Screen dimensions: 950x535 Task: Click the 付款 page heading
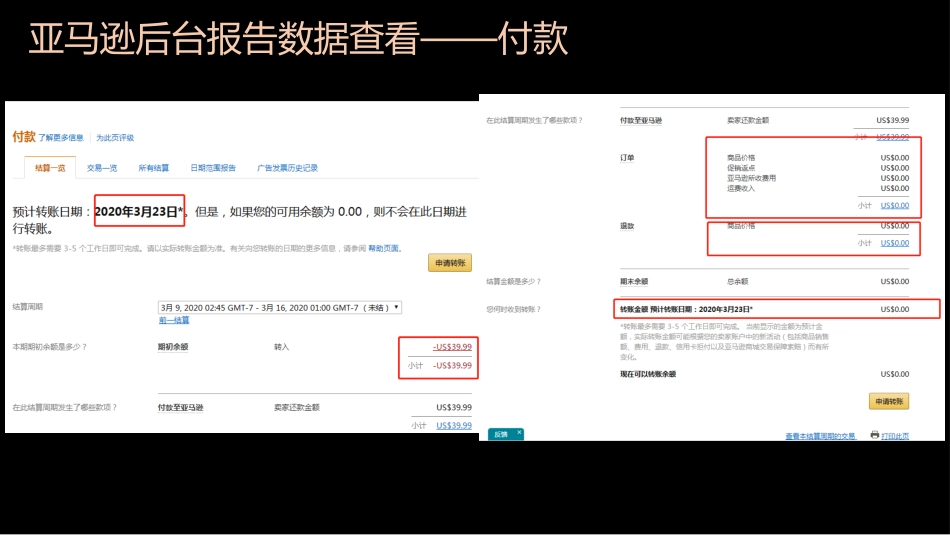pos(24,137)
